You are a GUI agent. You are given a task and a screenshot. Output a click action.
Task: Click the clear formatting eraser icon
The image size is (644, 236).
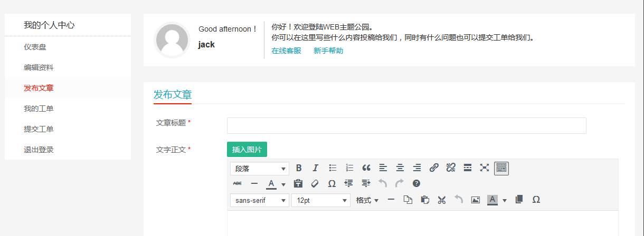pos(315,183)
